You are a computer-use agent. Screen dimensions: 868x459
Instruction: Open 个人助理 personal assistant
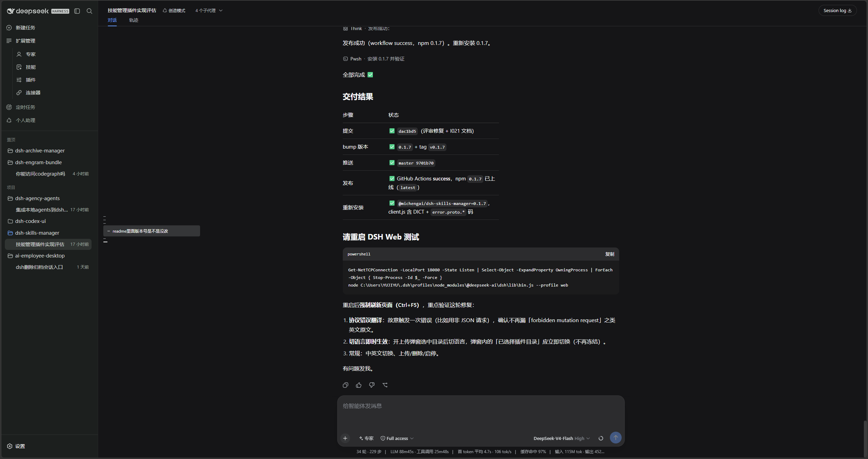tap(25, 120)
